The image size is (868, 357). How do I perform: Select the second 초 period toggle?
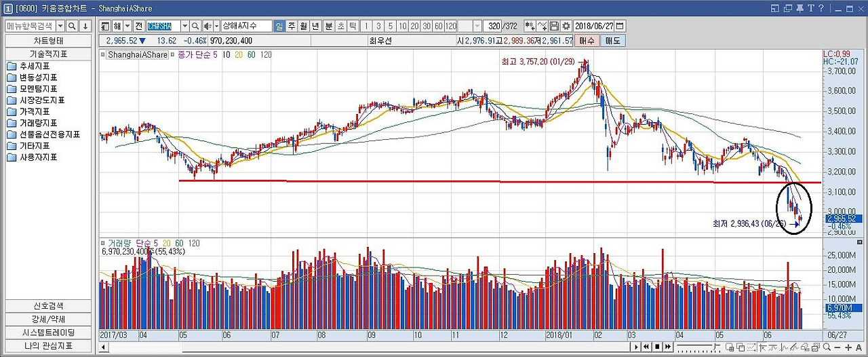coord(341,26)
